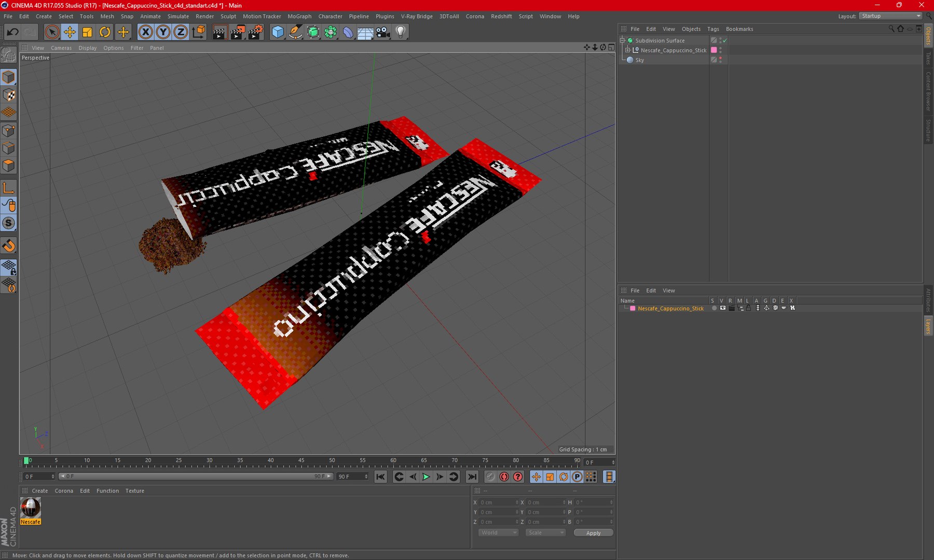This screenshot has height=560, width=934.
Task: Collapse the Subdivision Surface tree item
Action: (x=623, y=40)
